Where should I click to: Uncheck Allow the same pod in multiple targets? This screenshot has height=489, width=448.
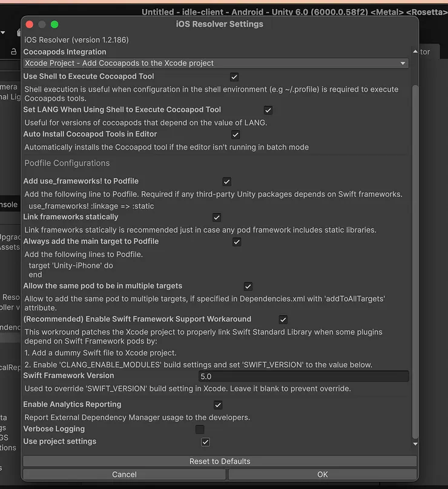pyautogui.click(x=248, y=287)
